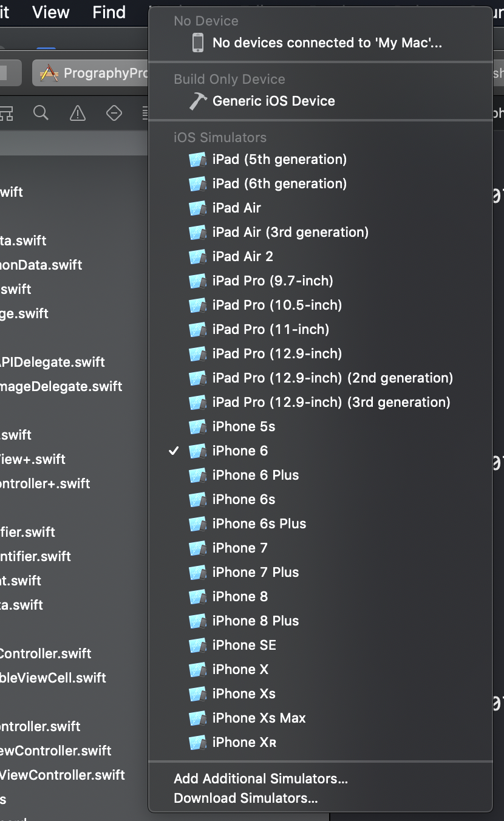
Task: Select the file ending in ntifier.swift
Action: 35,556
